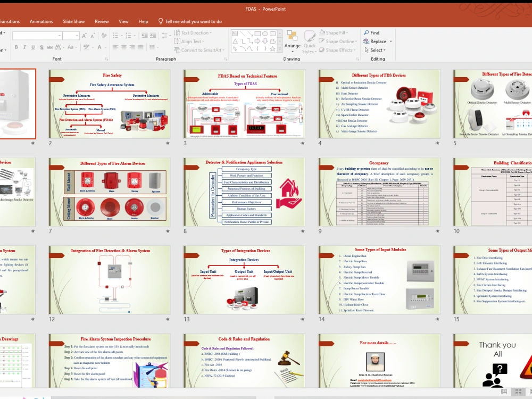Select the Rounded Rectangle shape
The height and width of the screenshot is (399, 532).
click(x=273, y=34)
